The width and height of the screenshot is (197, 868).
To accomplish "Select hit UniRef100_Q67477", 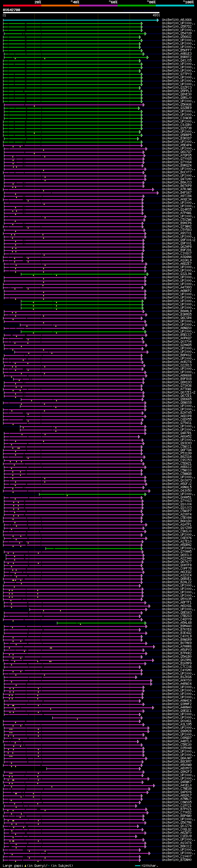I will point(177,562).
